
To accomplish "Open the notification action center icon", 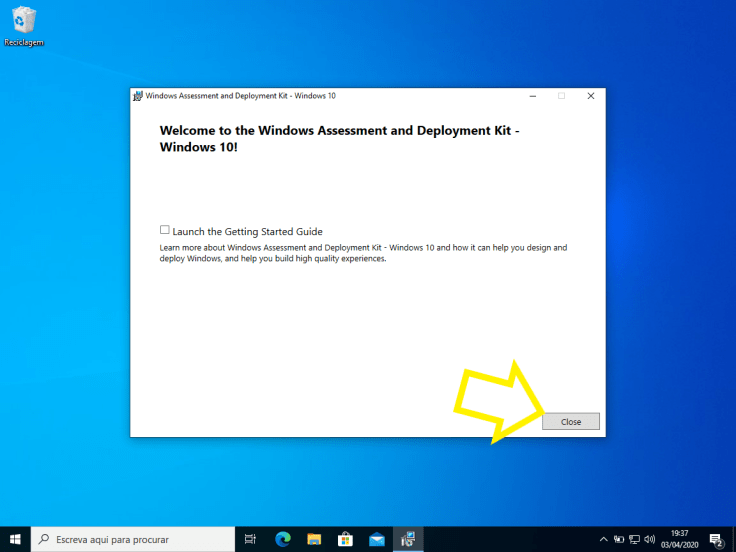I will tap(716, 540).
